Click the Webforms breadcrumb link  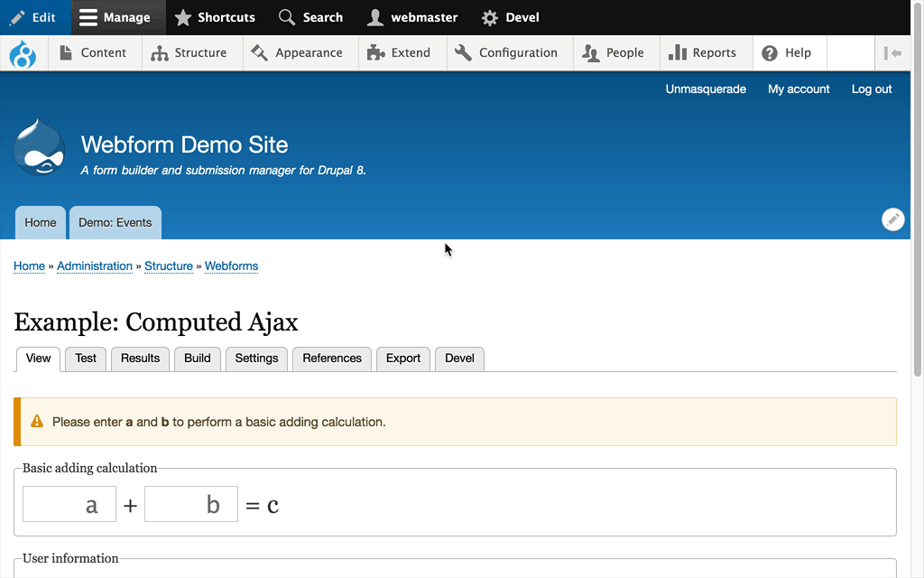(231, 266)
